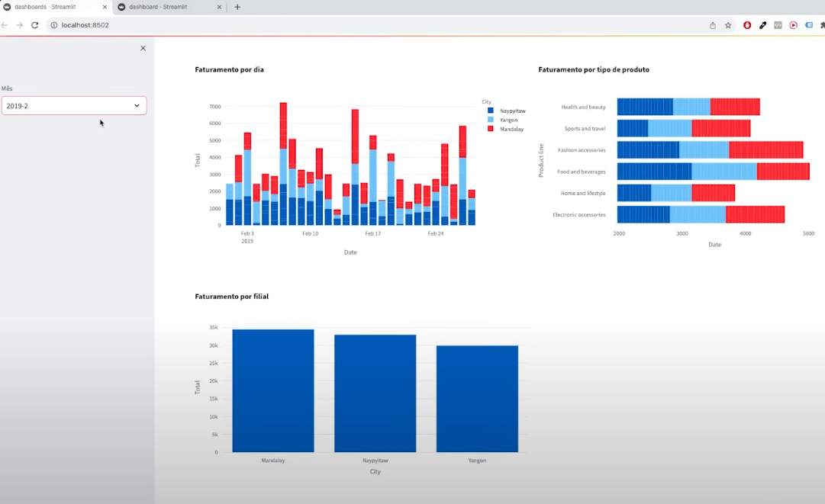View site information icon in address bar
825x504 pixels.
[x=53, y=25]
